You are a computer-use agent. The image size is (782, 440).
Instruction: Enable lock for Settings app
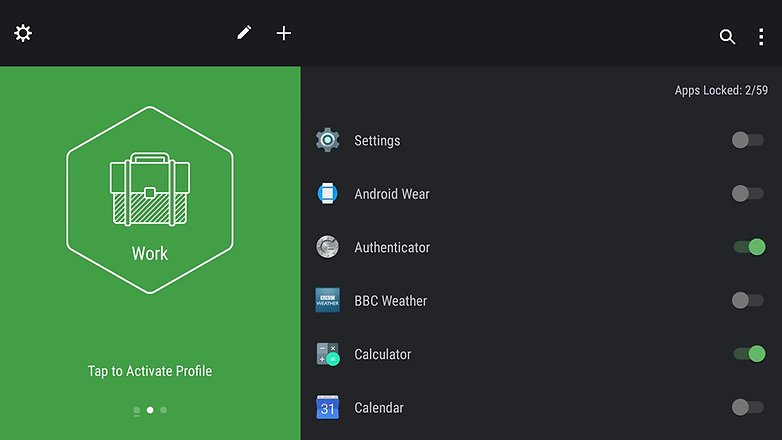point(747,140)
